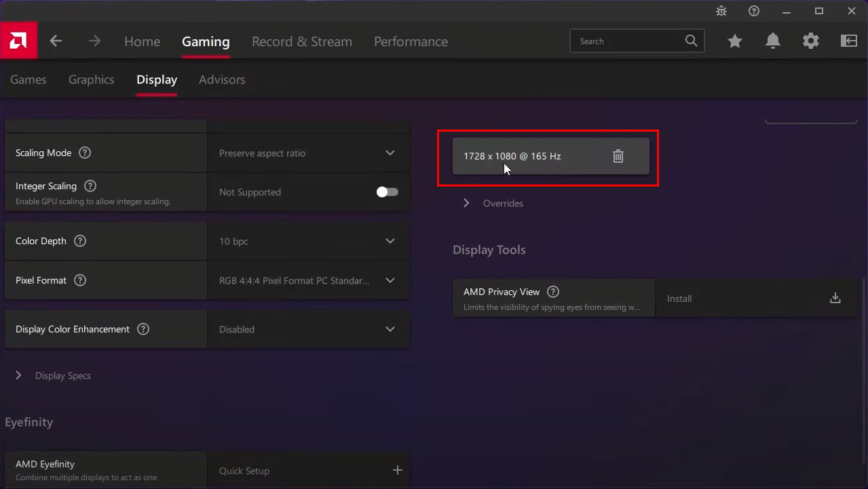Click the AMD logo icon
Image resolution: width=868 pixels, height=489 pixels.
[18, 41]
